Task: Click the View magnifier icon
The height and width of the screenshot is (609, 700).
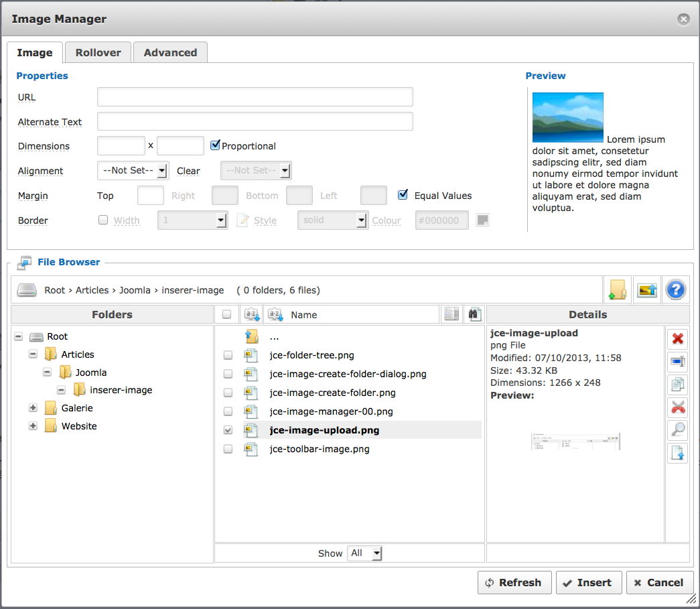Action: click(678, 429)
